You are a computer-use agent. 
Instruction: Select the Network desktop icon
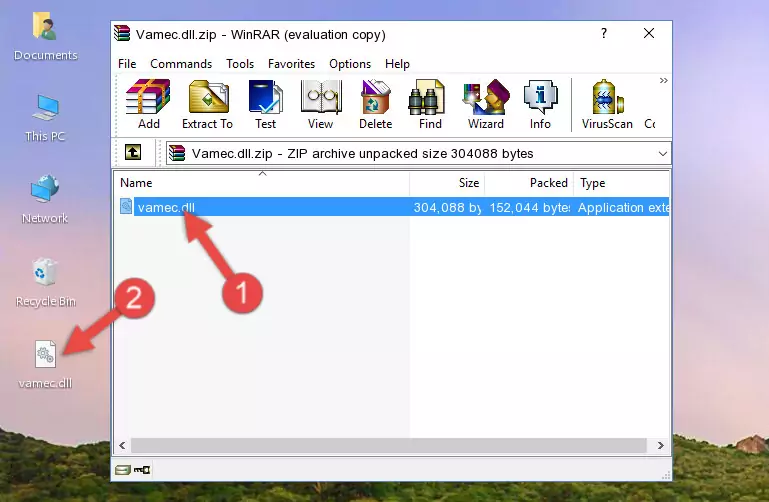(x=45, y=200)
